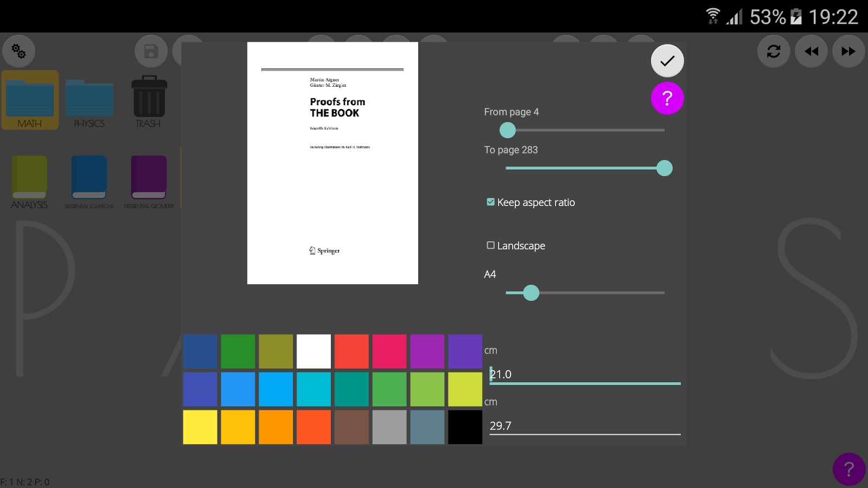Open the Differential Geometry book
The height and width of the screenshot is (488, 868).
click(149, 182)
